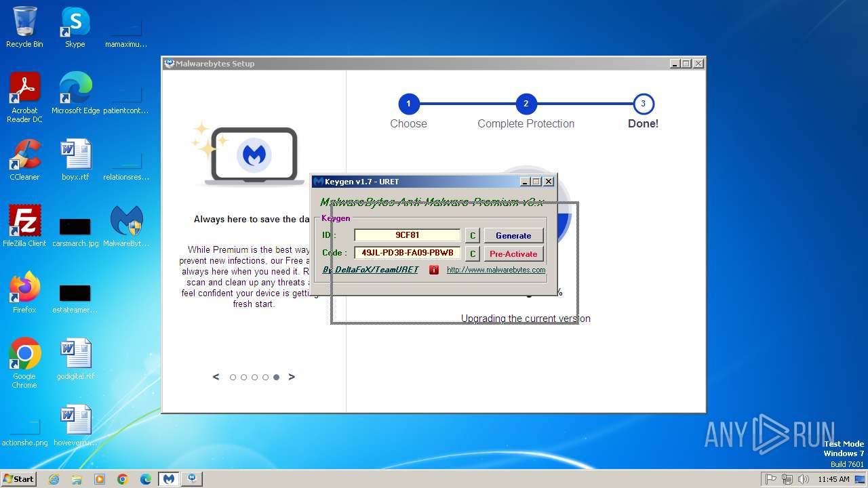Click the Keygen title bar Malwarebytes icon
The height and width of the screenshot is (488, 868).
318,181
